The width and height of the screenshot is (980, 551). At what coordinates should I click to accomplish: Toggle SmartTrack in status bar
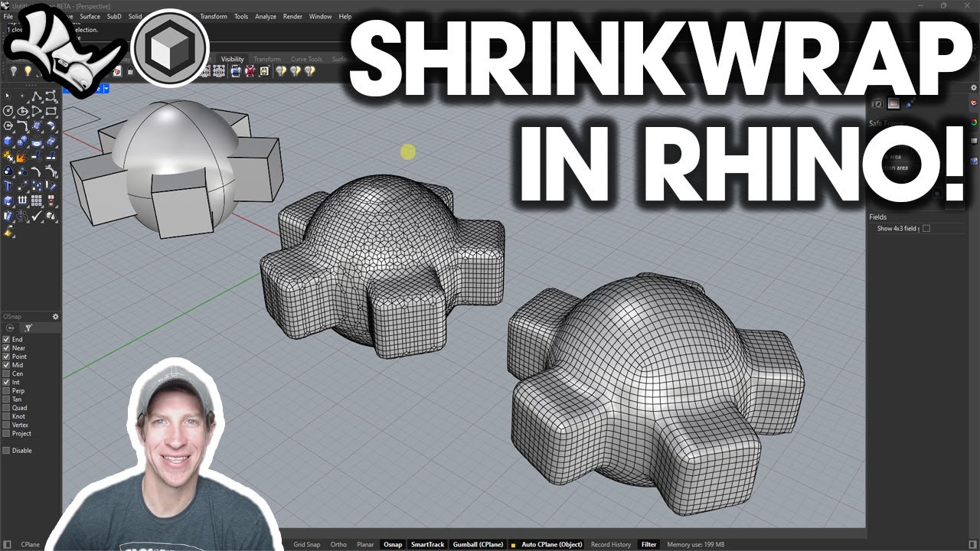[x=427, y=544]
